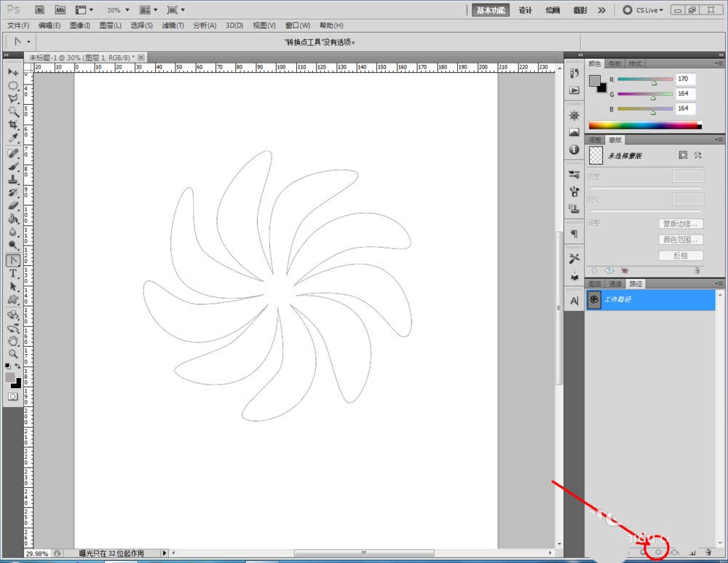Expand more workspaces with the chevron
This screenshot has height=563, width=728.
[601, 10]
